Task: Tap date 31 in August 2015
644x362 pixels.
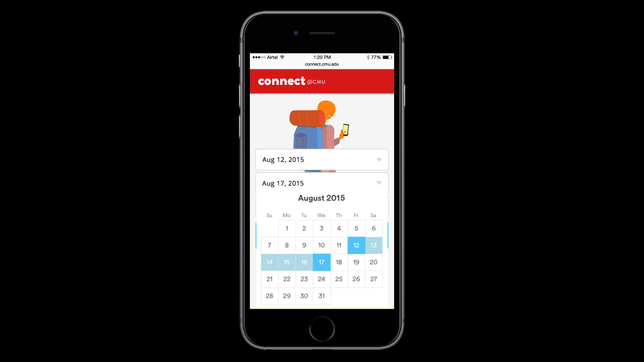Action: tap(322, 296)
